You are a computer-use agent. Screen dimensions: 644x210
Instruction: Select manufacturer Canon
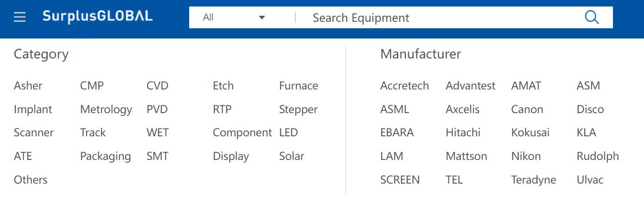527,109
